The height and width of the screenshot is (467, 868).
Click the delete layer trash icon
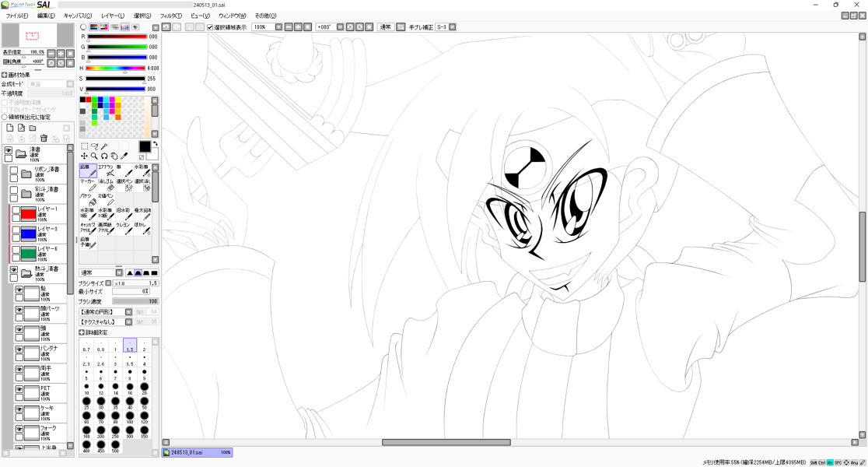tap(44, 139)
